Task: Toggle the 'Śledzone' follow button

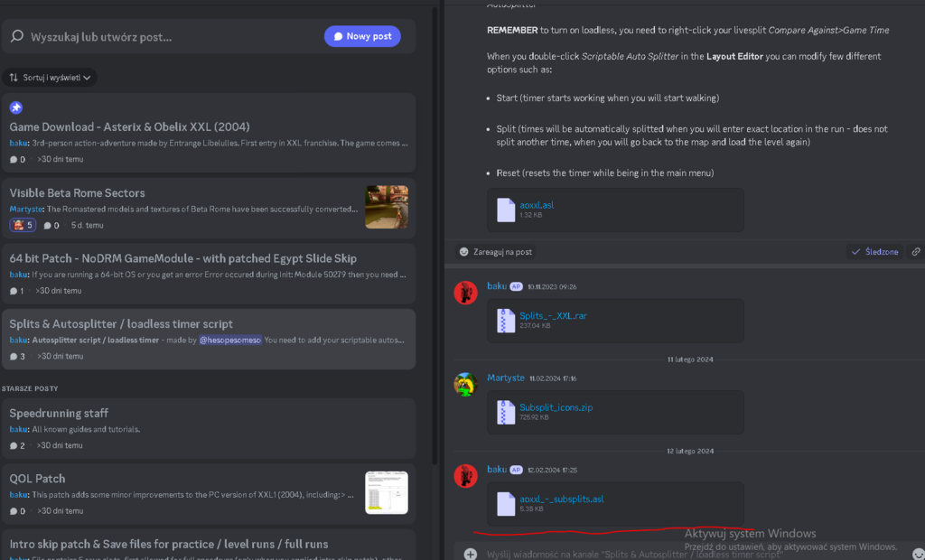Action: pyautogui.click(x=874, y=252)
